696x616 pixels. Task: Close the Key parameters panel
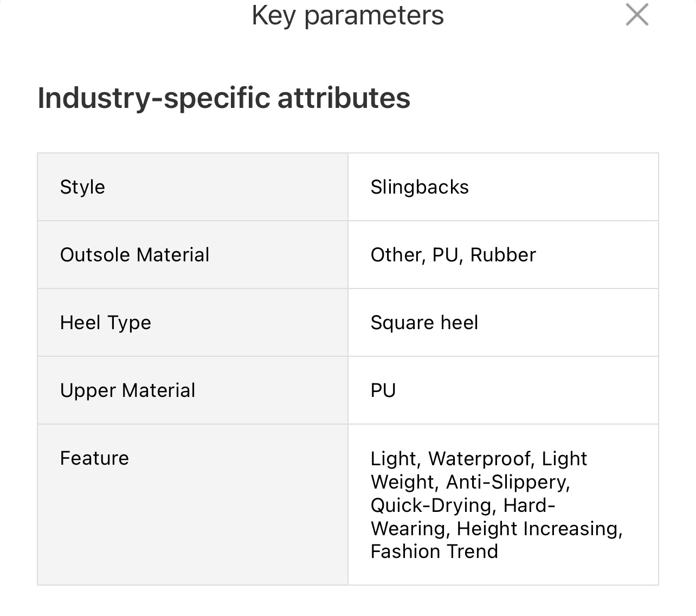point(637,15)
